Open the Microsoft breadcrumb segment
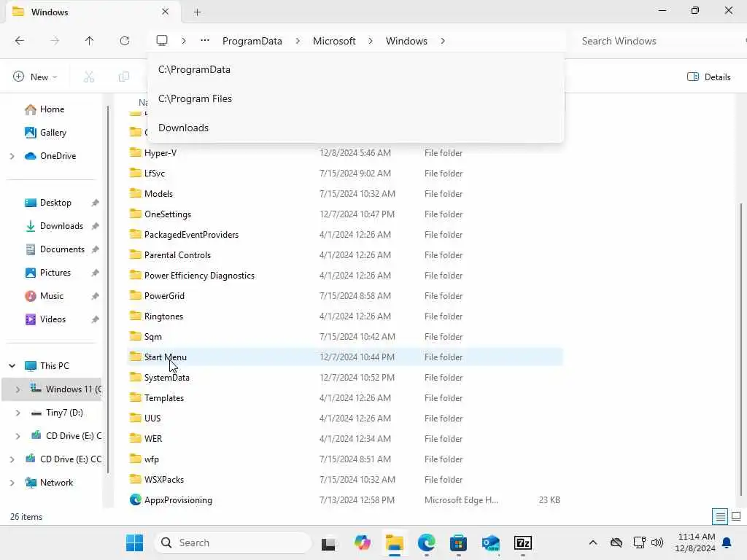This screenshot has height=560, width=747. click(334, 41)
